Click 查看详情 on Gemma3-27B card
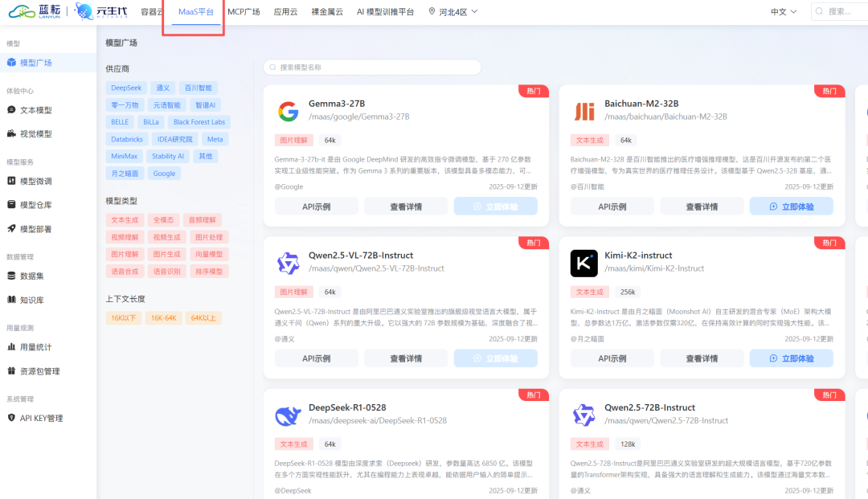The width and height of the screenshot is (868, 499). point(406,207)
